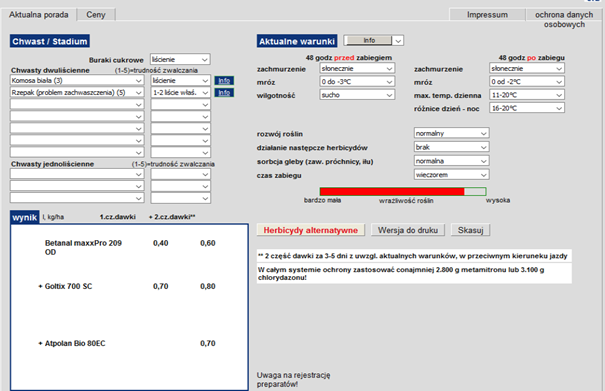Expand the Buraki cukrowe stage dropdown
The height and width of the screenshot is (391, 605).
pyautogui.click(x=180, y=59)
